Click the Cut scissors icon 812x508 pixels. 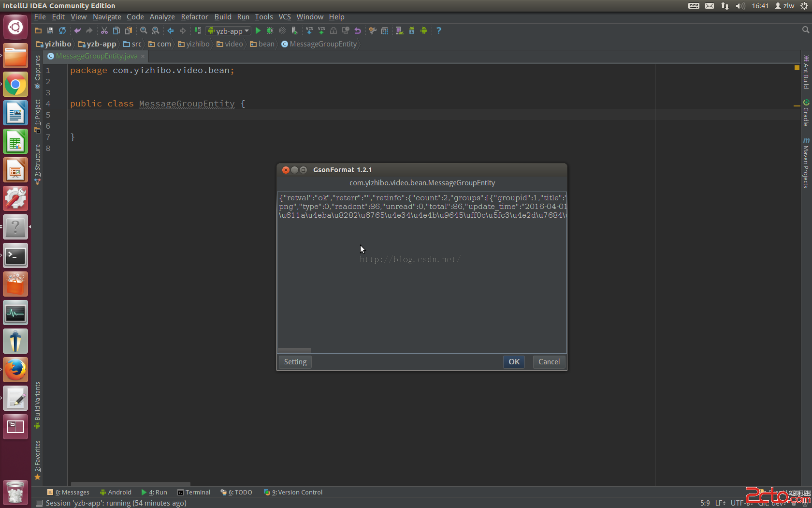coord(104,30)
